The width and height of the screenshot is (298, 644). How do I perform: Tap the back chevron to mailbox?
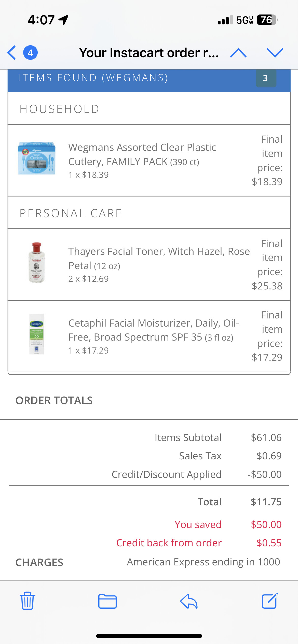coord(12,53)
